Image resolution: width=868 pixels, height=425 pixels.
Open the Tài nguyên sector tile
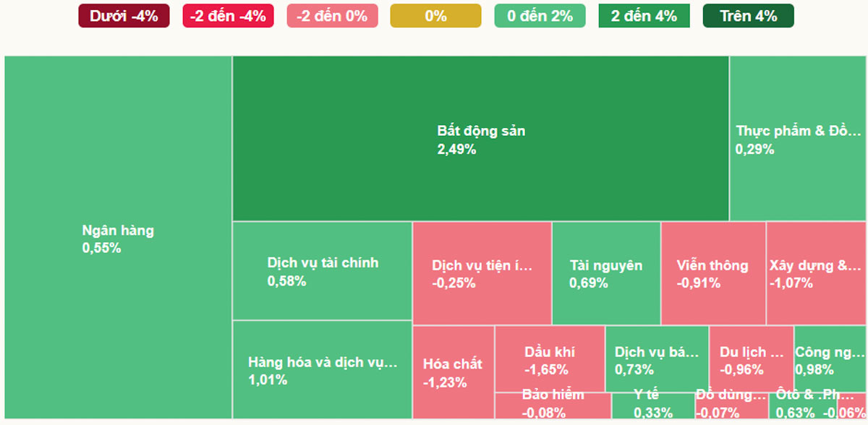coord(606,273)
